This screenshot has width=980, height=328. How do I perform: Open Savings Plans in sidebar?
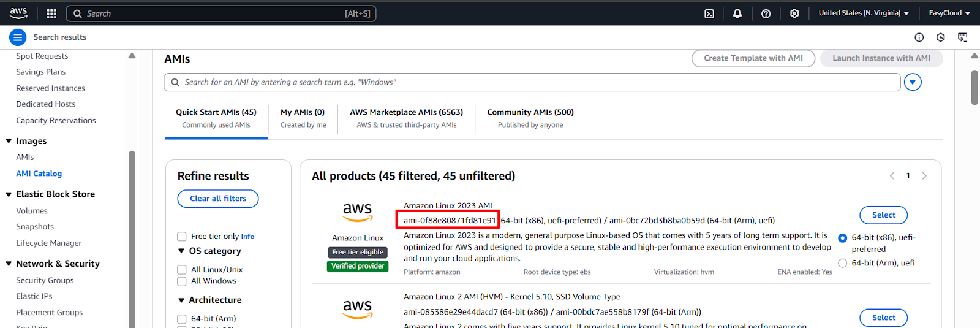40,72
